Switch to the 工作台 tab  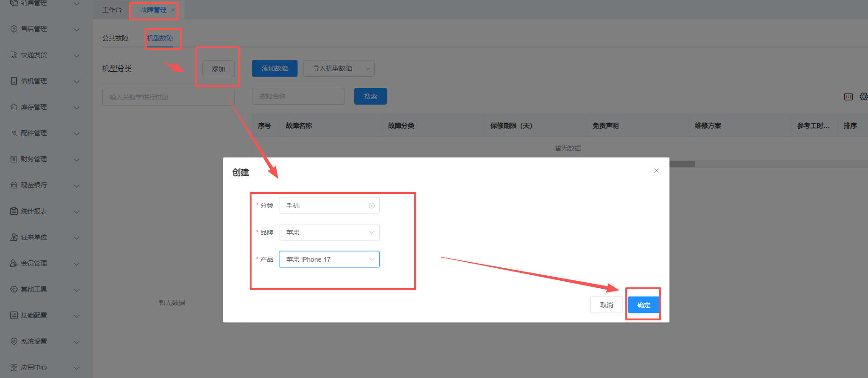[112, 10]
